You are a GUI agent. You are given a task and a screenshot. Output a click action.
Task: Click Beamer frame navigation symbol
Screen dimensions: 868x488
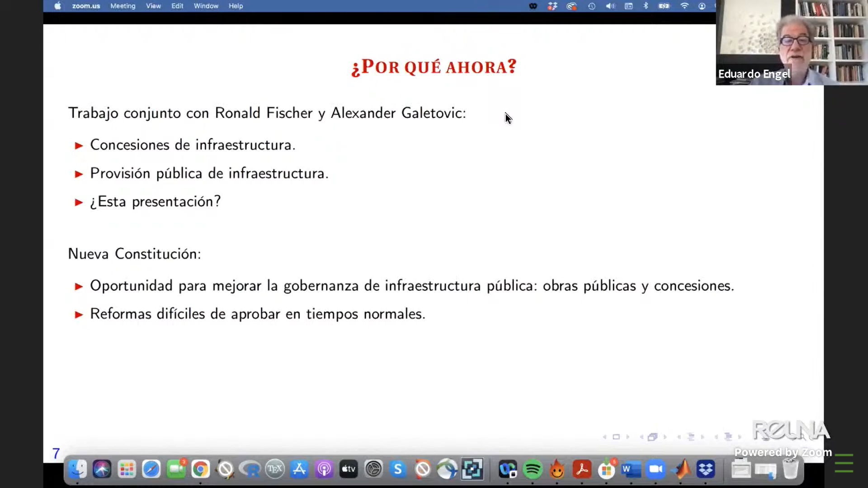[652, 437]
